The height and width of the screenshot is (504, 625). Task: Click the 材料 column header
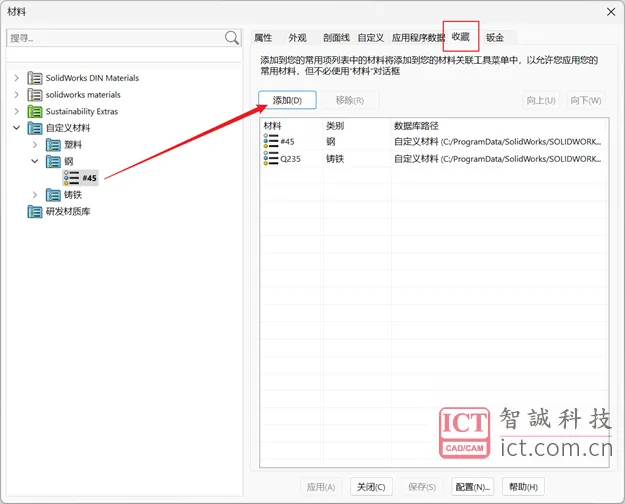coord(272,126)
